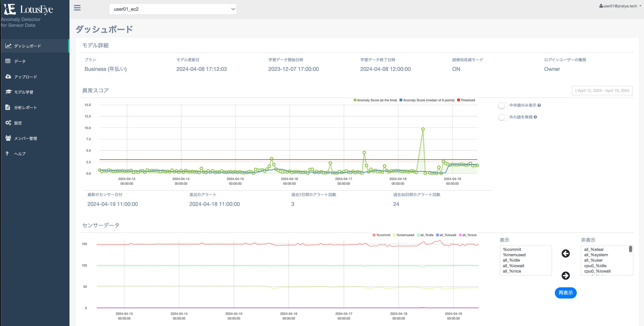Select all_%nice in the 表示 list

525,271
